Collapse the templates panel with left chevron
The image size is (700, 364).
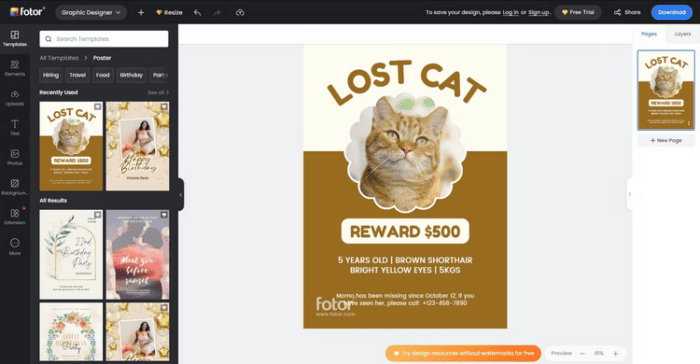click(x=181, y=195)
